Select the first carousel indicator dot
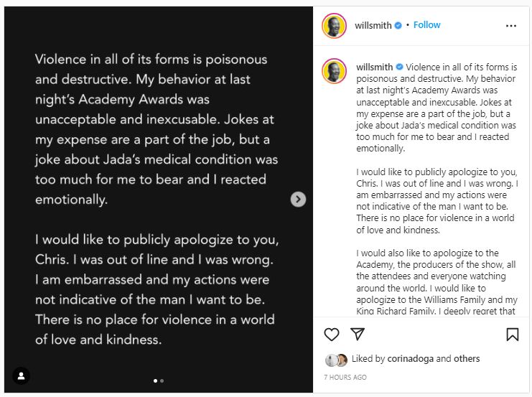532x397 pixels. [155, 381]
